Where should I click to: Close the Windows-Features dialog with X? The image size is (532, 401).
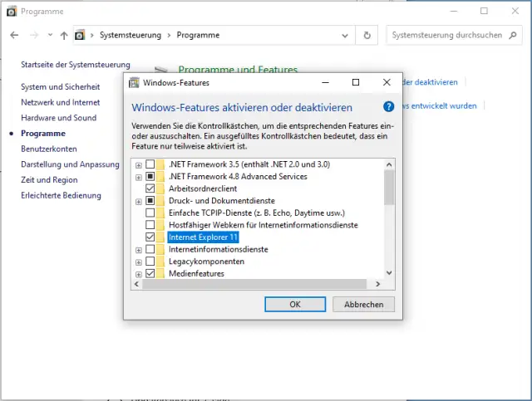pyautogui.click(x=387, y=82)
